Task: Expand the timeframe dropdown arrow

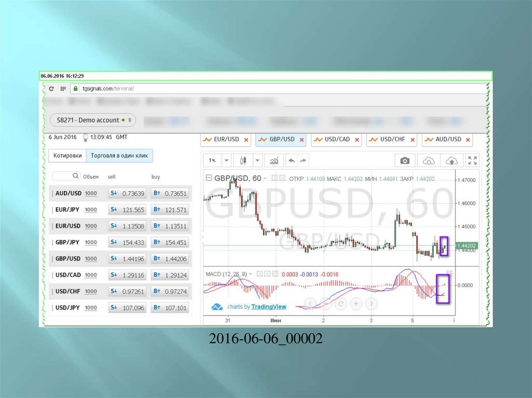Action: [227, 160]
